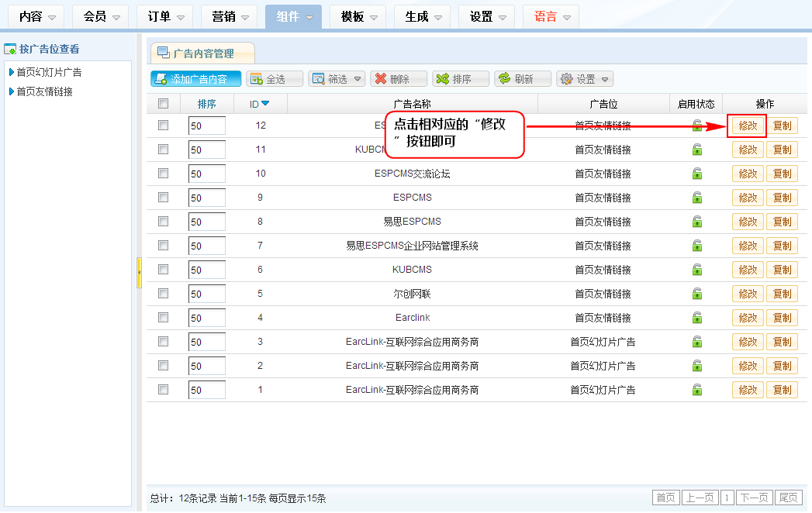Click the red 删除 delete button
The image size is (812, 513).
(399, 79)
